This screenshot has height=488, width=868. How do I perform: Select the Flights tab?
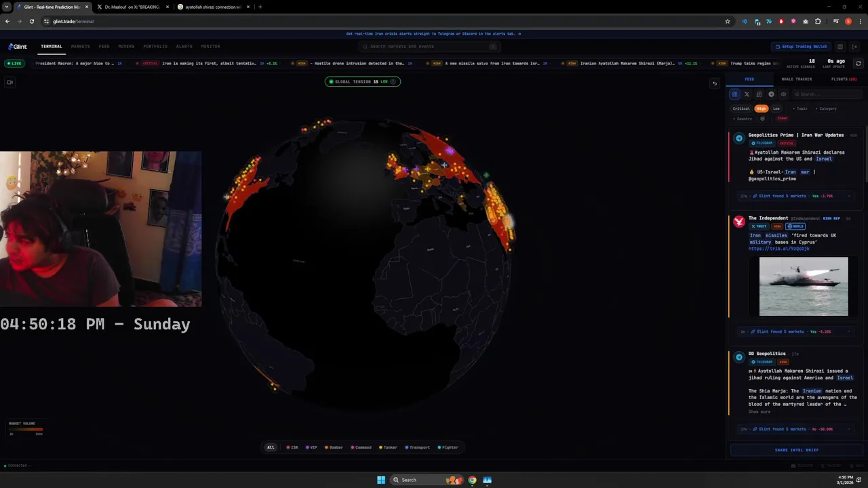pyautogui.click(x=844, y=79)
